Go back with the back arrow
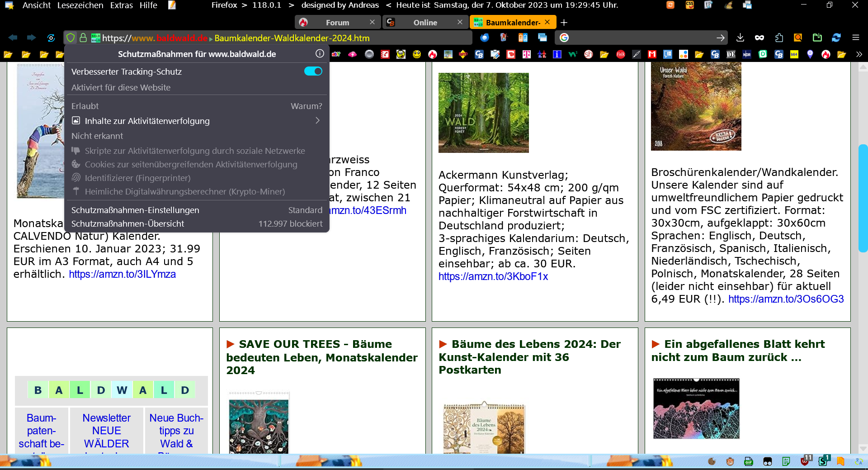This screenshot has width=868, height=470. [x=13, y=38]
